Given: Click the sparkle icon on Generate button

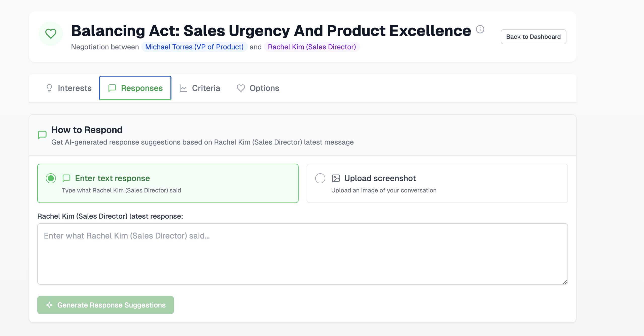Looking at the screenshot, I should [x=49, y=305].
